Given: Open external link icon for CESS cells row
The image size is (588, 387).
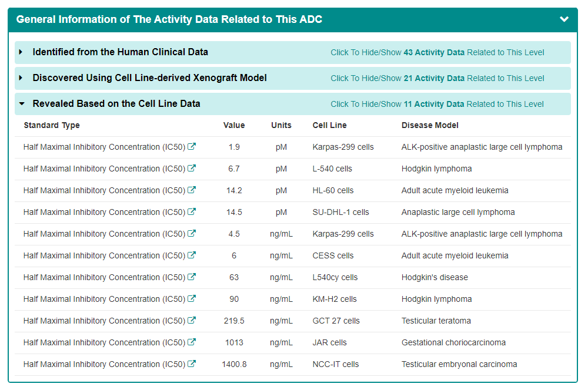Looking at the screenshot, I should coord(192,255).
